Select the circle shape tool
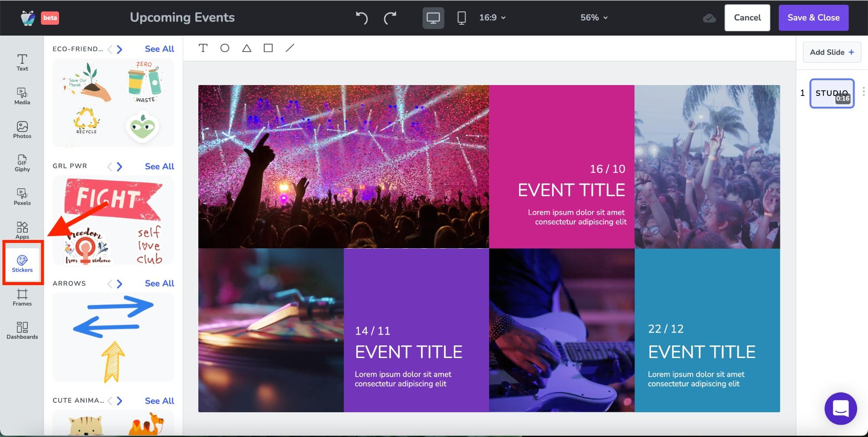Image resolution: width=868 pixels, height=437 pixels. click(225, 48)
